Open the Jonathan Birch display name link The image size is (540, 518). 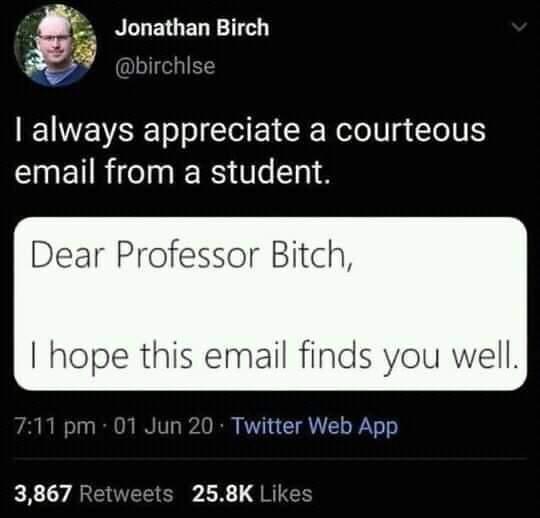tap(192, 27)
